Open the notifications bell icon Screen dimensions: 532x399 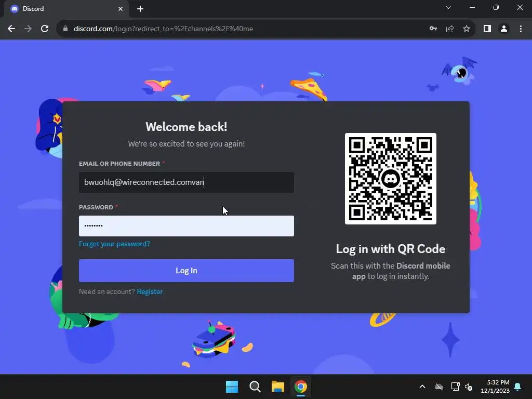pos(518,387)
